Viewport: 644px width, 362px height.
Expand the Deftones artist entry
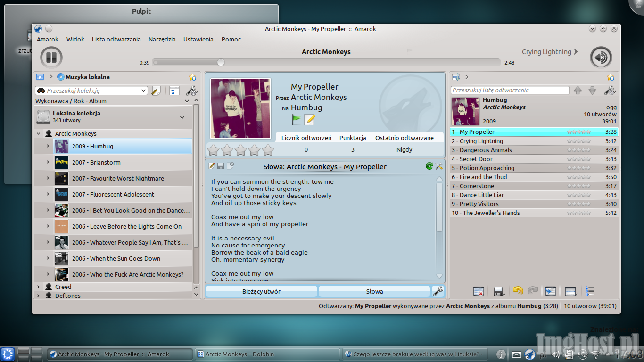click(39, 296)
